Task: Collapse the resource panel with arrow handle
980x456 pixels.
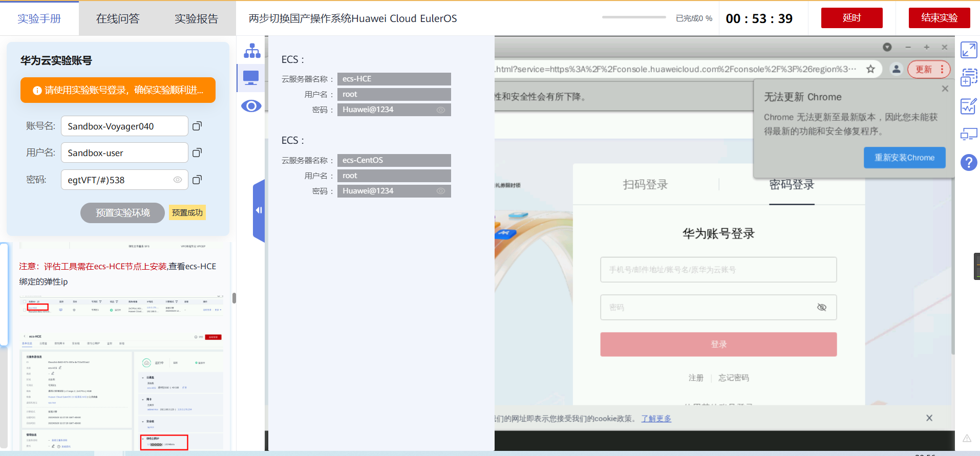Action: pyautogui.click(x=259, y=210)
